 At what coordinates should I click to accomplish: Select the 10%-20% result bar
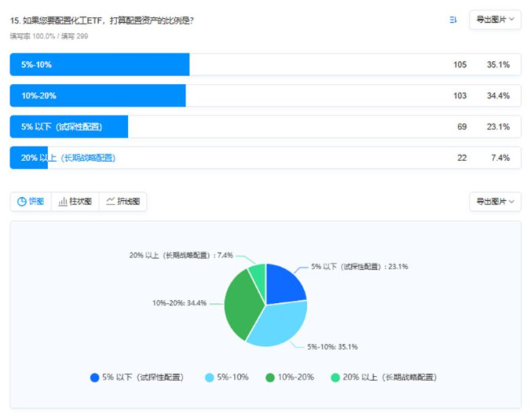point(265,96)
